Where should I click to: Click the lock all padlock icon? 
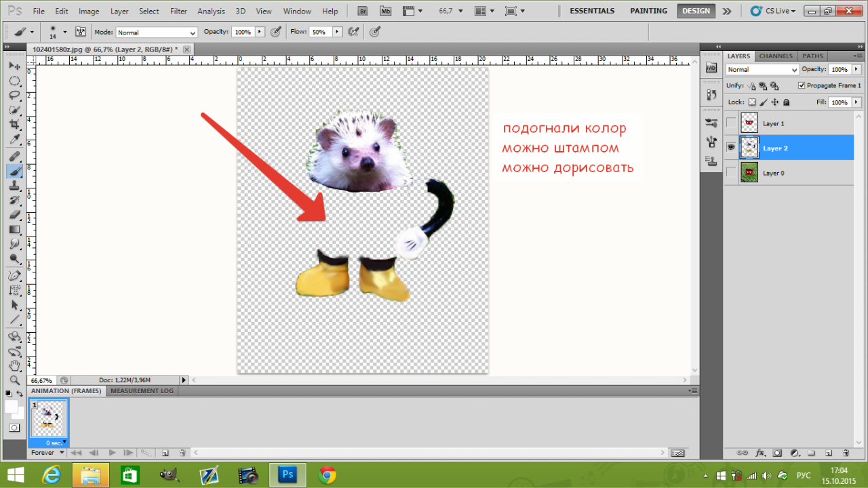tap(786, 102)
